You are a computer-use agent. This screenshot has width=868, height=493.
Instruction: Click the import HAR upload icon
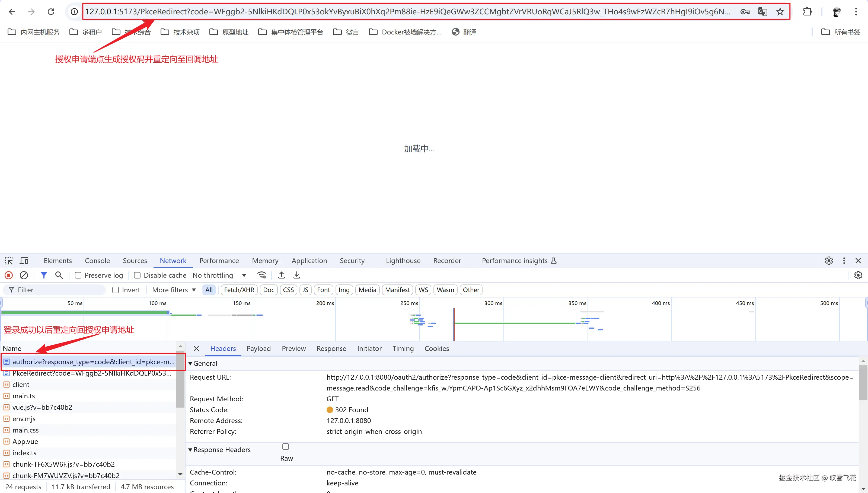point(282,275)
